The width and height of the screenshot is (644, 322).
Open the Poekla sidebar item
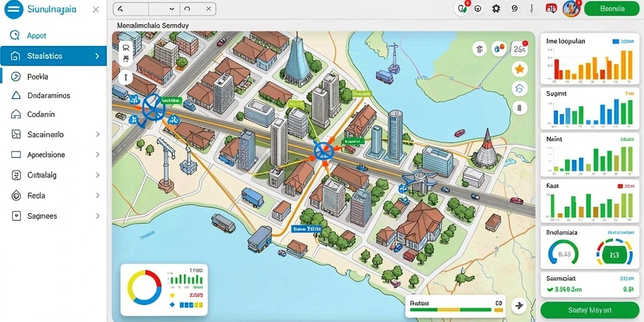(53, 76)
